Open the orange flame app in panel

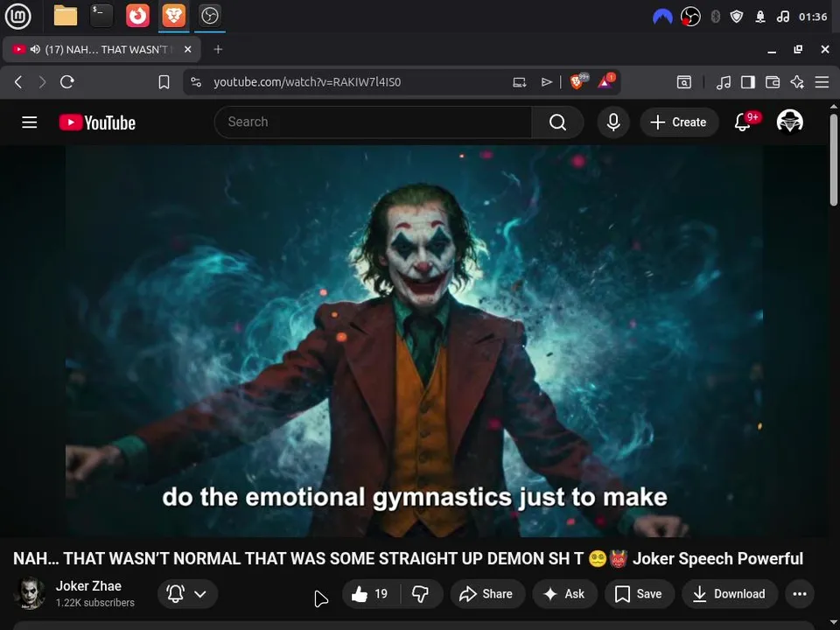pyautogui.click(x=137, y=16)
